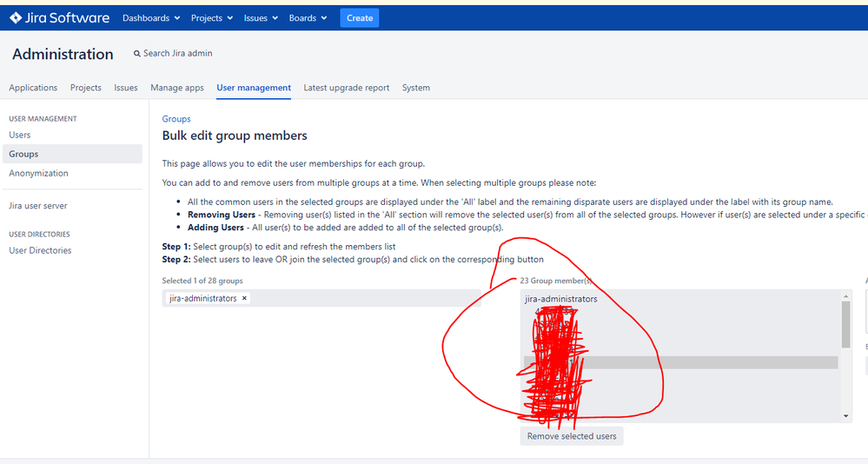Click the Jira Software logo
The width and height of the screenshot is (868, 464).
tap(60, 17)
